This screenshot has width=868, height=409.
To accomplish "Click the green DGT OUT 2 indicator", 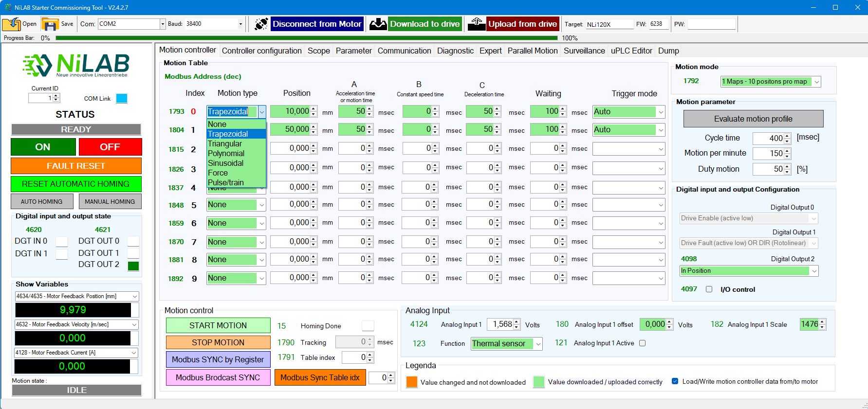I will [x=133, y=266].
